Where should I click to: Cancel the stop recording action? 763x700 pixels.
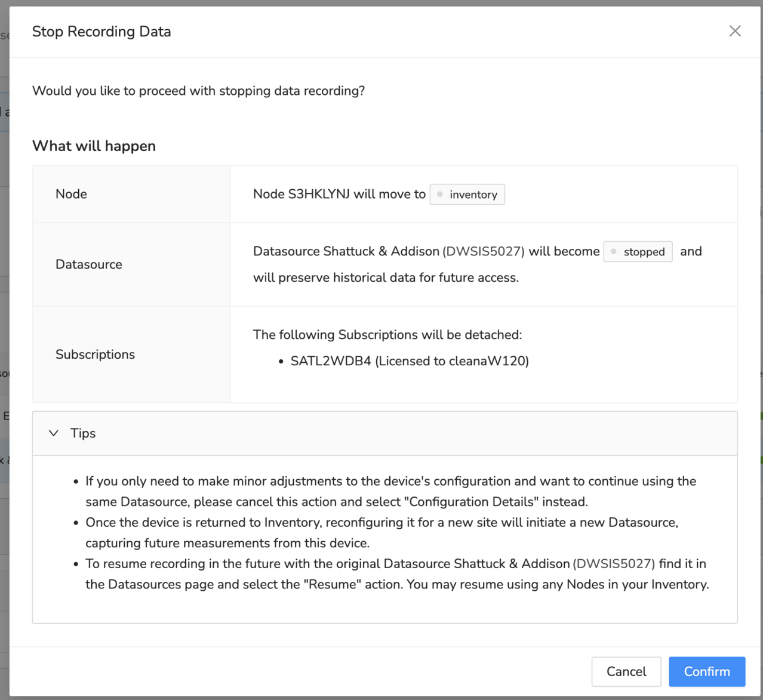point(626,671)
